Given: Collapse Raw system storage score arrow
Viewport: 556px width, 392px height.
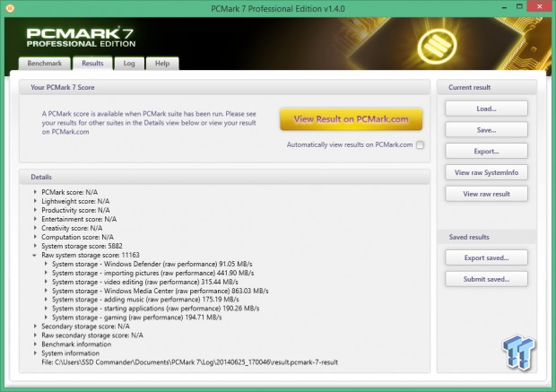Looking at the screenshot, I should (34, 255).
